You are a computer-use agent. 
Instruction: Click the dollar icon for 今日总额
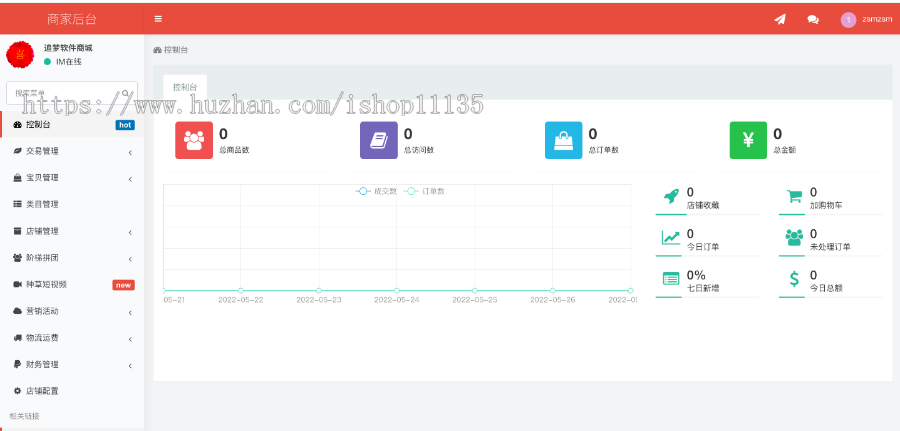click(x=794, y=279)
